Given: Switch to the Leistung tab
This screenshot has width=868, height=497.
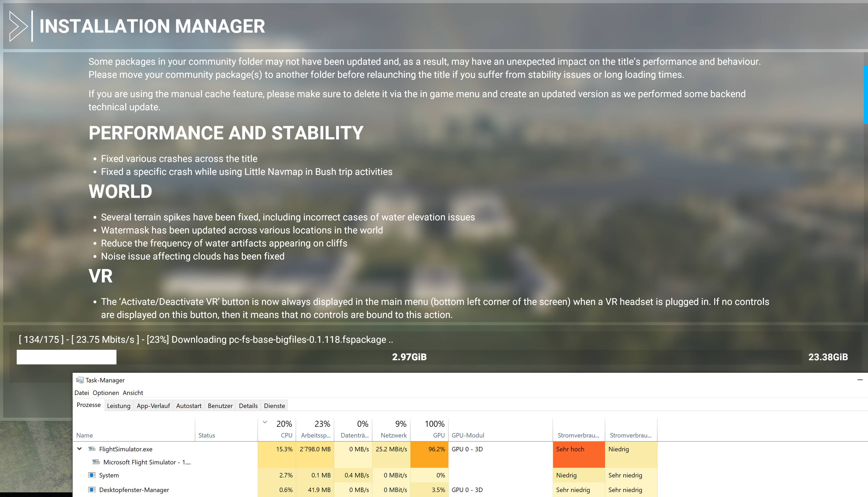Looking at the screenshot, I should point(119,406).
